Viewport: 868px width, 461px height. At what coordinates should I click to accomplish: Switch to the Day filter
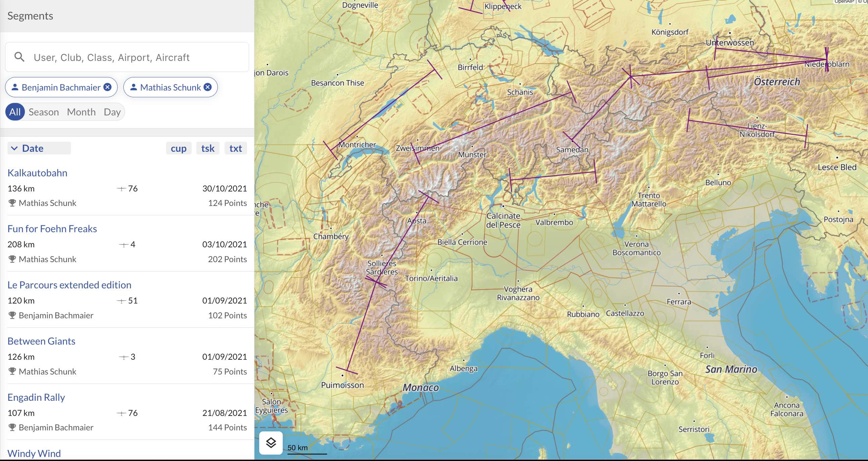pyautogui.click(x=112, y=112)
